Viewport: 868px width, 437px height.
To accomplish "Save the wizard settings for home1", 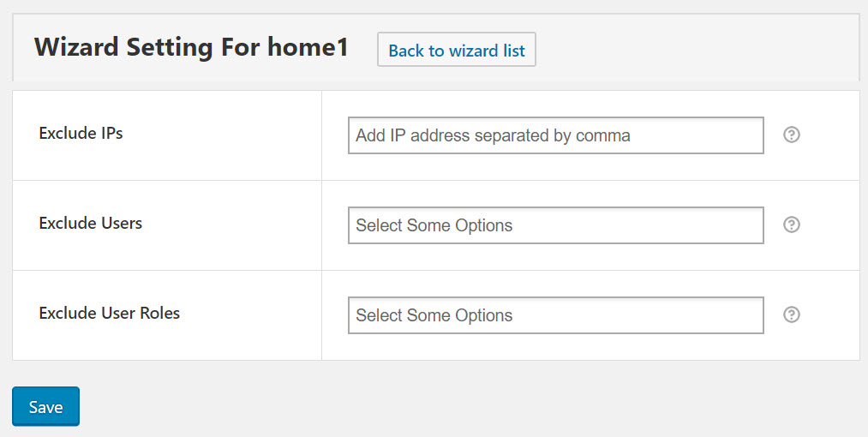I will coord(46,406).
